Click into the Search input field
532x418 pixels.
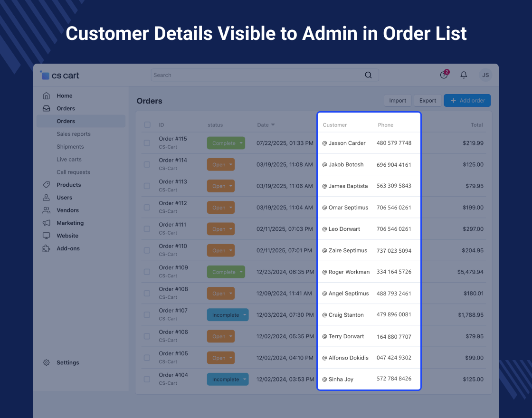256,75
